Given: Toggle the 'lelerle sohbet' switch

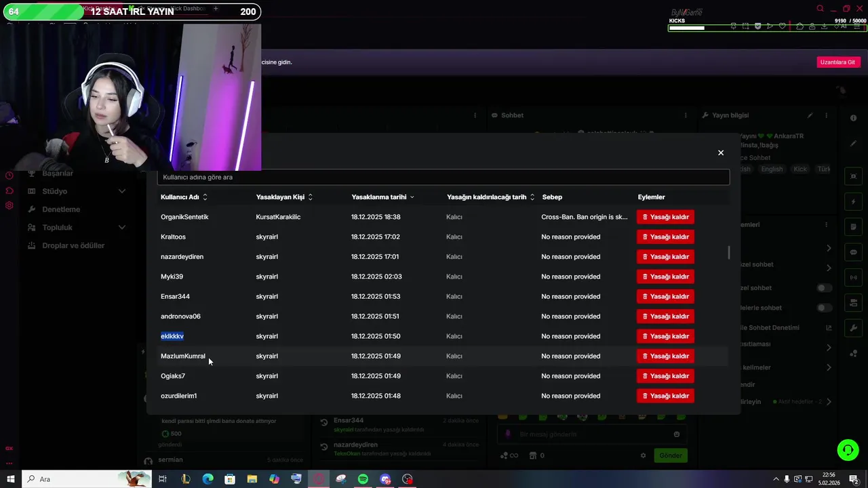Looking at the screenshot, I should click(824, 308).
